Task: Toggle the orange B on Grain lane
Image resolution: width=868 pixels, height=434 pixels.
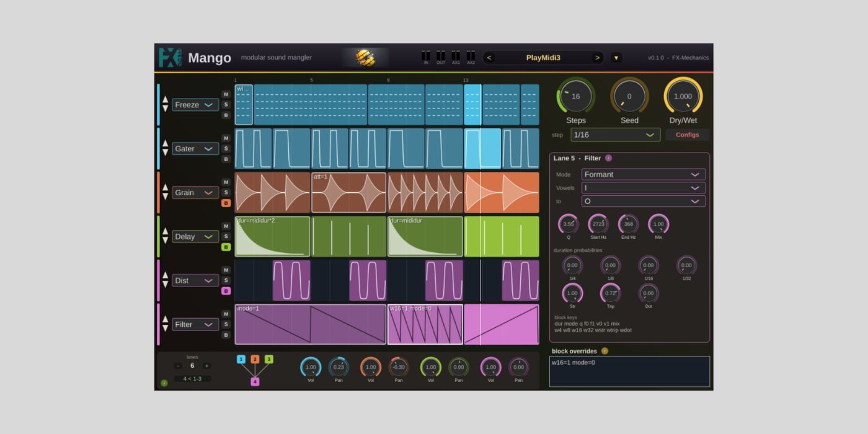Action: point(226,203)
